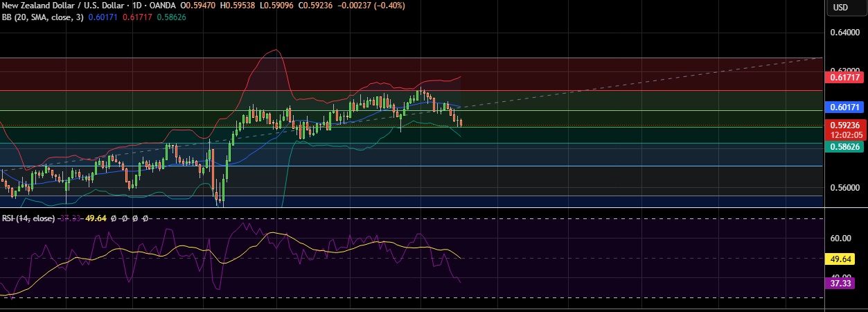Click the red 0.61717 value in BB legend
The width and height of the screenshot is (868, 312).
[138, 17]
